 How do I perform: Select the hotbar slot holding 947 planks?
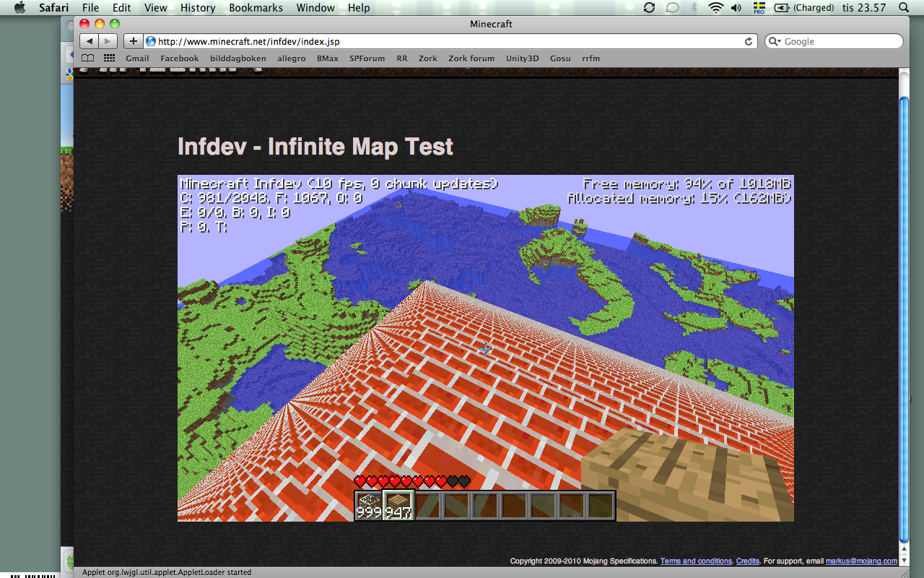click(x=398, y=505)
